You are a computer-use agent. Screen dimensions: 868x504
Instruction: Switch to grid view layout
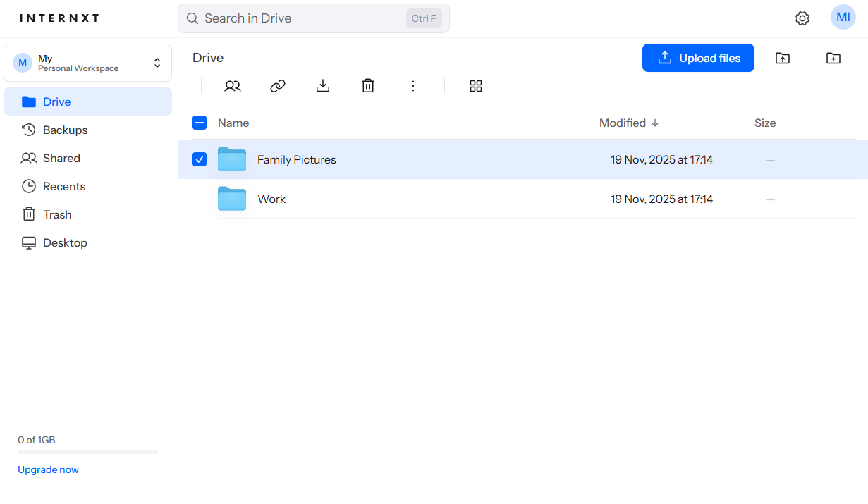click(x=476, y=85)
